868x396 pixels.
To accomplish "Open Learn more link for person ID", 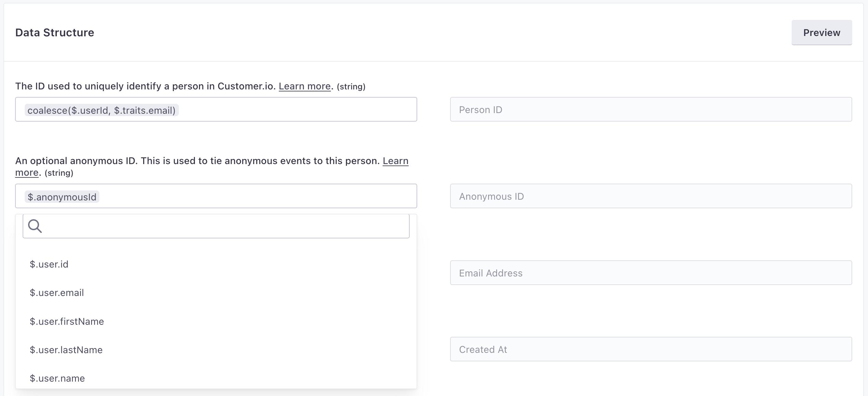I will coord(305,86).
